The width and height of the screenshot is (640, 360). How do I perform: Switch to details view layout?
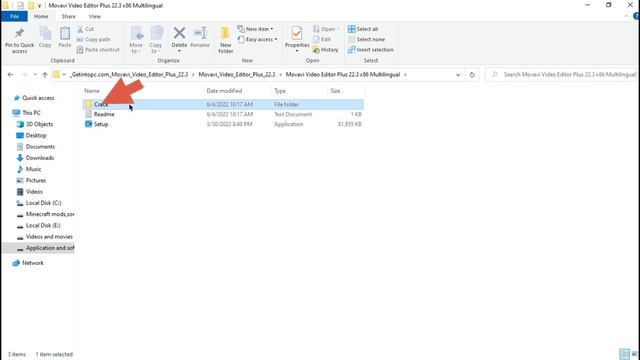point(624,354)
